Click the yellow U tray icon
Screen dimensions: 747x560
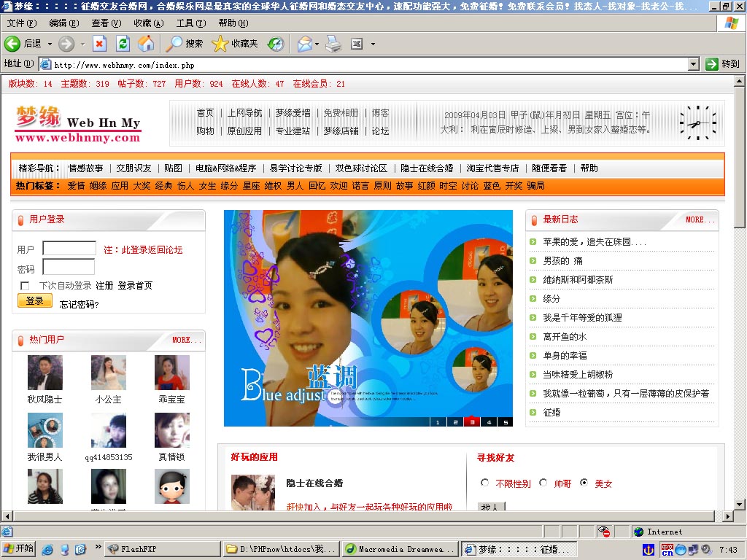click(x=649, y=550)
